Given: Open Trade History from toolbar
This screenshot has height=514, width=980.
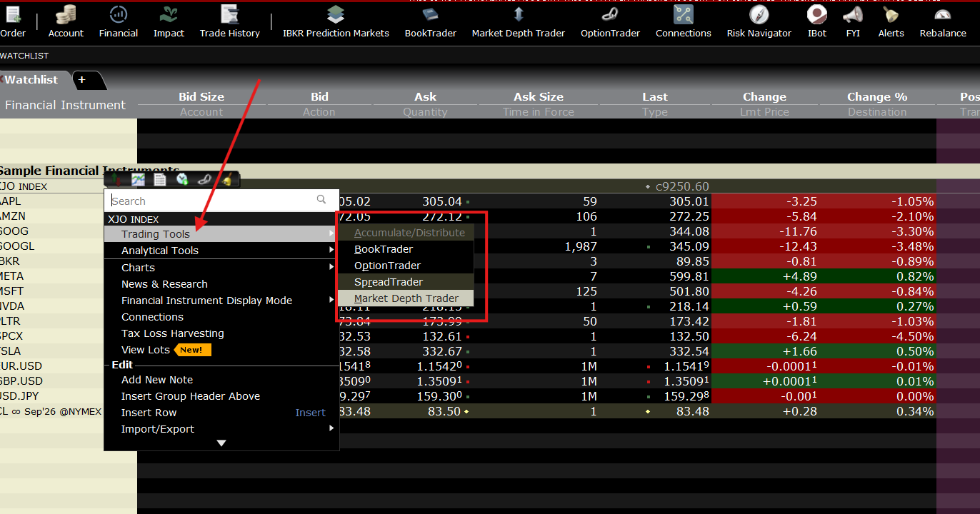Looking at the screenshot, I should 229,21.
